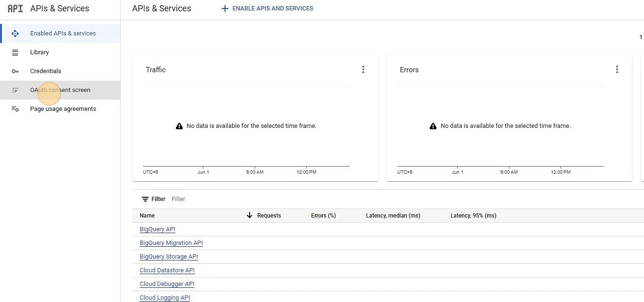Open the BigQuery Migration API link
Screen dimensions: 644x302
[171, 243]
